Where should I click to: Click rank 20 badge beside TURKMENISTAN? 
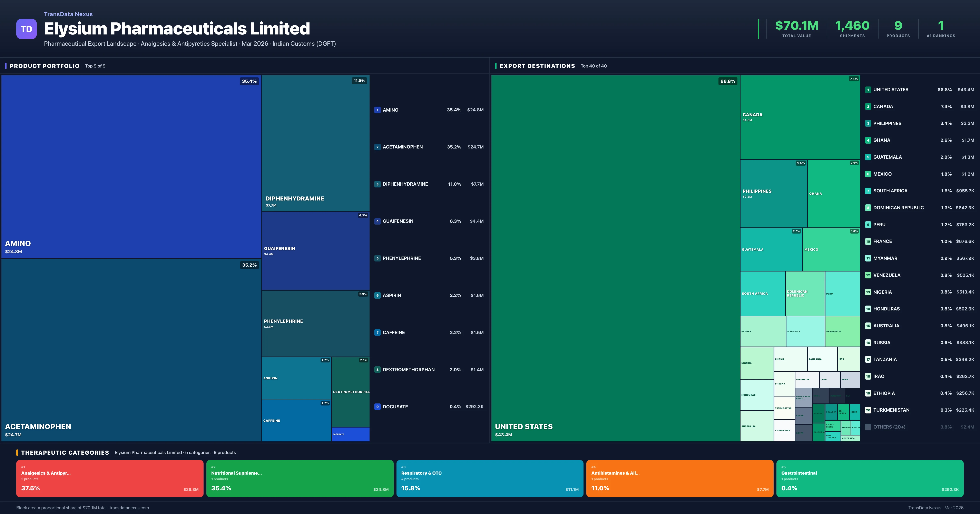coord(868,410)
